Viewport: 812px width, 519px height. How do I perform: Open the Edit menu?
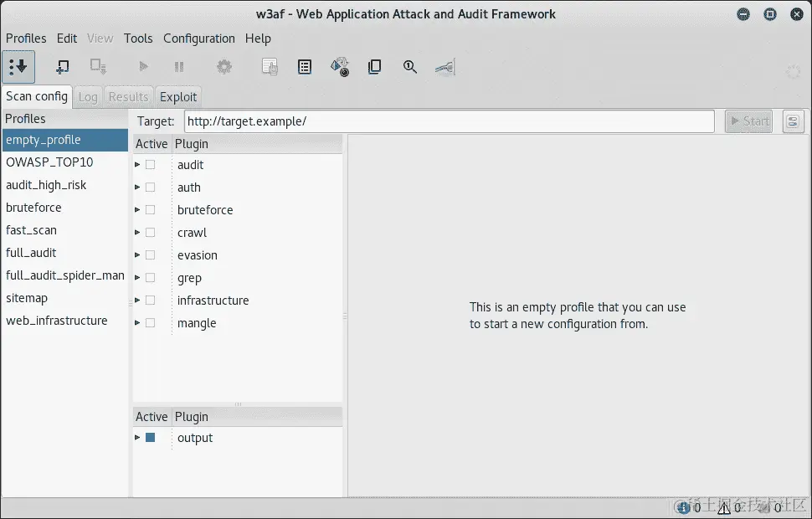click(67, 39)
